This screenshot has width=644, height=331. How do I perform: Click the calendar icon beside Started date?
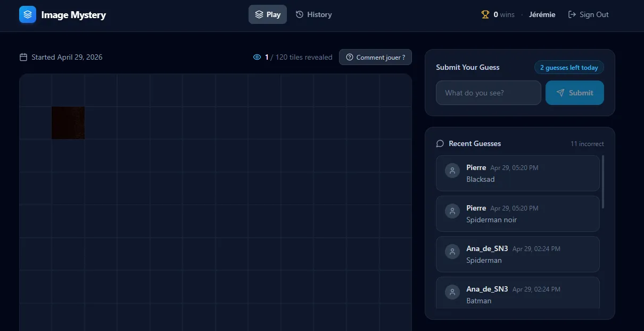click(23, 57)
